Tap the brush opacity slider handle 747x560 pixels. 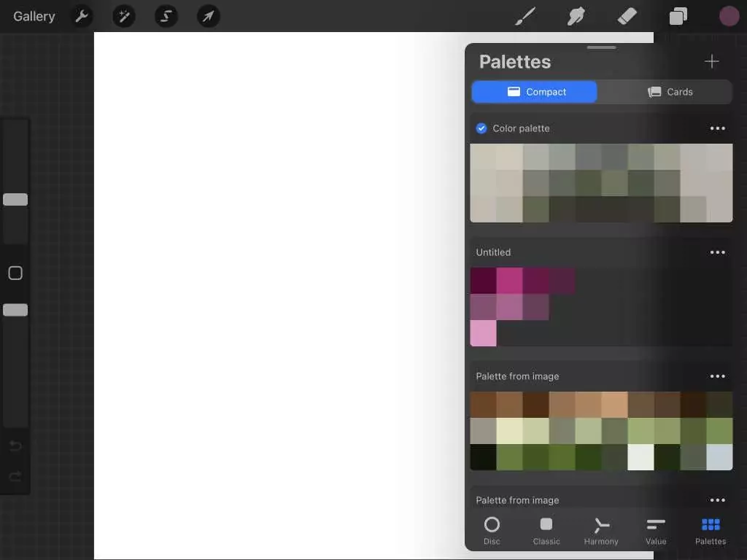pos(15,310)
